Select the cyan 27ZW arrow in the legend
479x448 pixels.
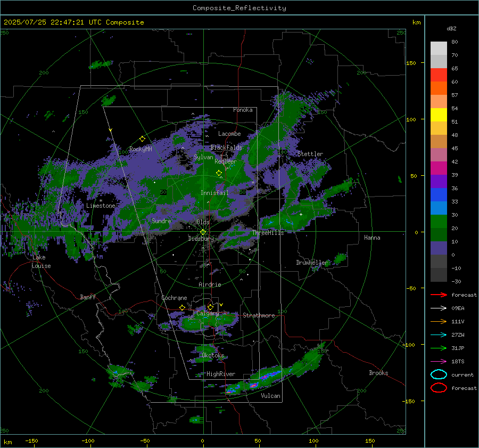pos(439,335)
